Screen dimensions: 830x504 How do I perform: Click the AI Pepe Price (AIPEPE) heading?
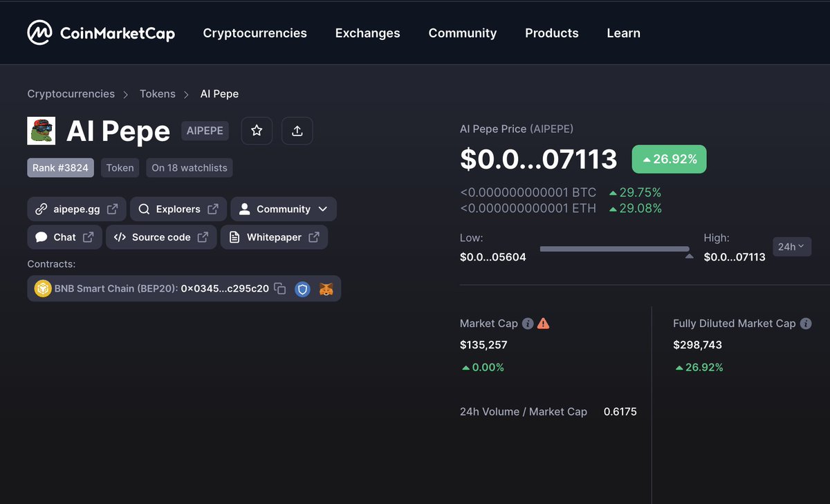[517, 129]
